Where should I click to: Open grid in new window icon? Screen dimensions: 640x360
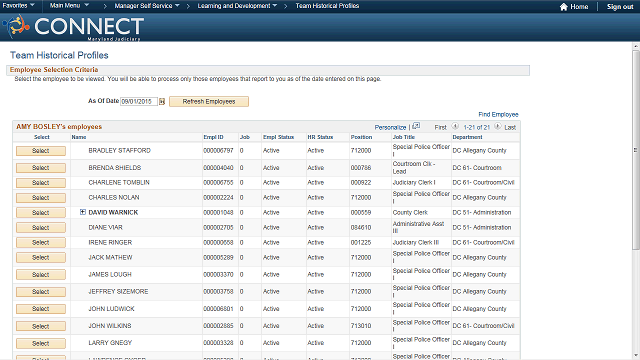tap(416, 126)
